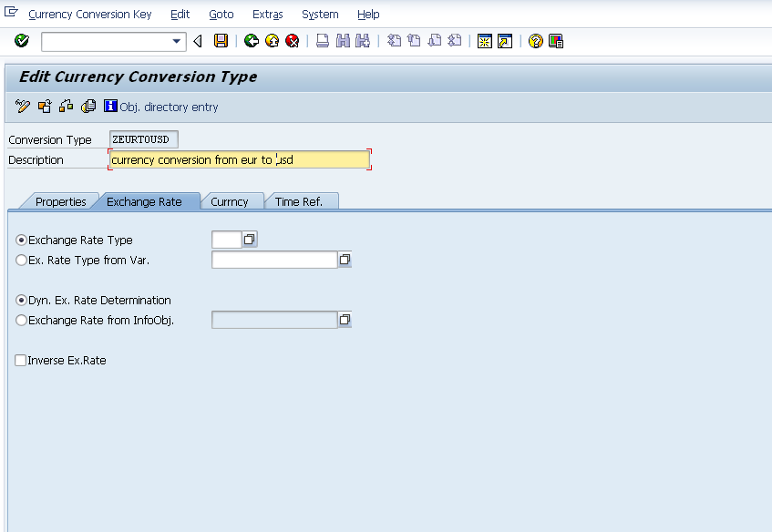Open the System menu

(x=320, y=15)
